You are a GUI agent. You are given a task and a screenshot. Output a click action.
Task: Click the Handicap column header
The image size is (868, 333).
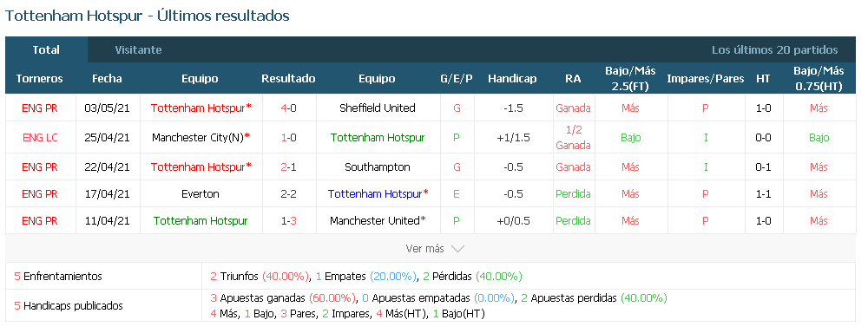512,79
